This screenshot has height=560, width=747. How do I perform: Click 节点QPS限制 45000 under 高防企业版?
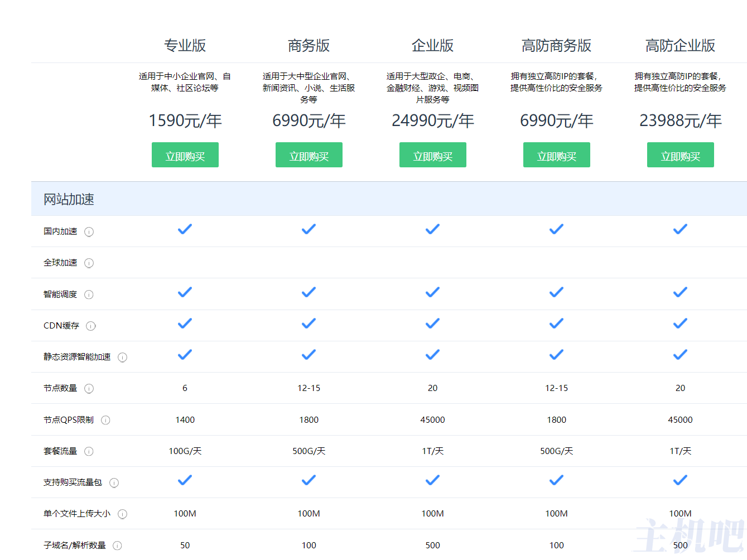click(x=681, y=420)
